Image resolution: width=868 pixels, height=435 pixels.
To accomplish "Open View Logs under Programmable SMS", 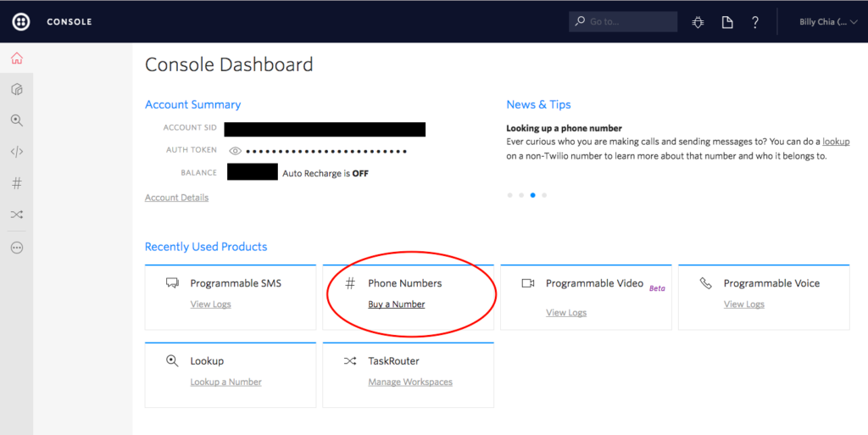I will (x=210, y=304).
